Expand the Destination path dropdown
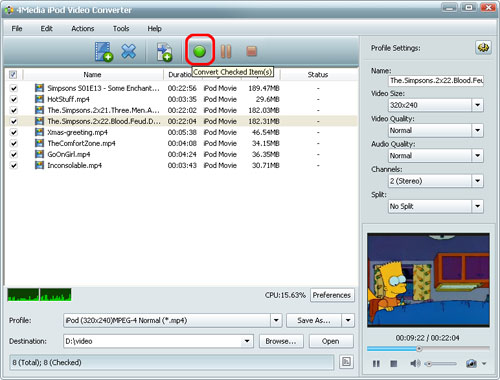 point(247,341)
